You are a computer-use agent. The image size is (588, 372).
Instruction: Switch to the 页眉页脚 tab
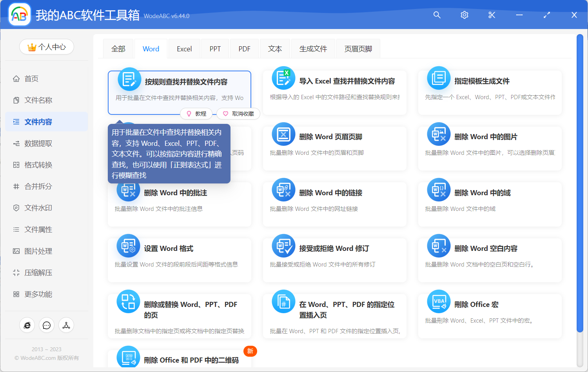tap(358, 48)
